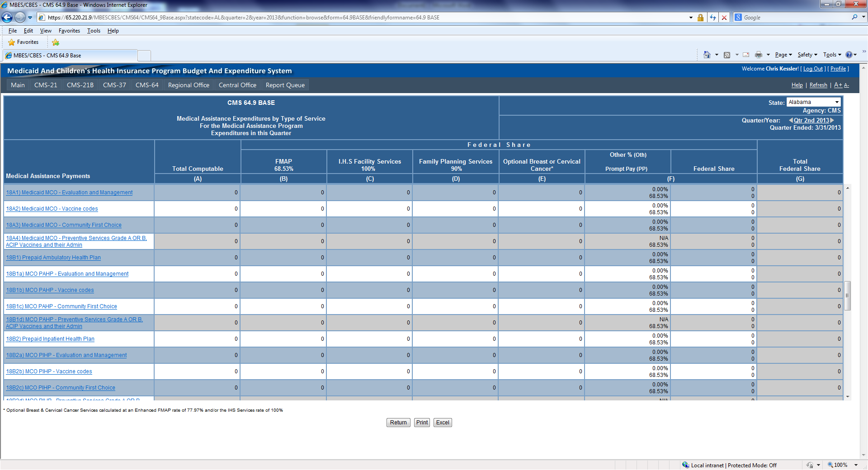The width and height of the screenshot is (868, 470).
Task: Open the State dropdown showing Alabama
Action: click(x=813, y=102)
